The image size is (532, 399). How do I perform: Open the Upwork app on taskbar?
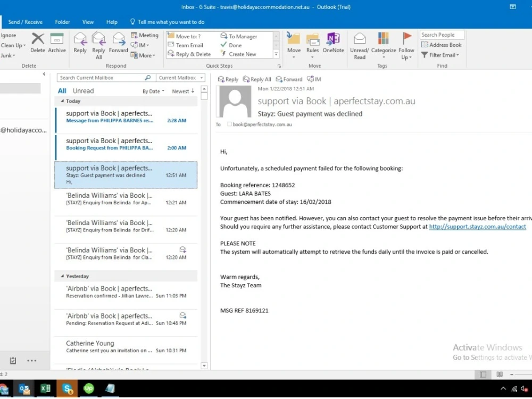click(88, 388)
